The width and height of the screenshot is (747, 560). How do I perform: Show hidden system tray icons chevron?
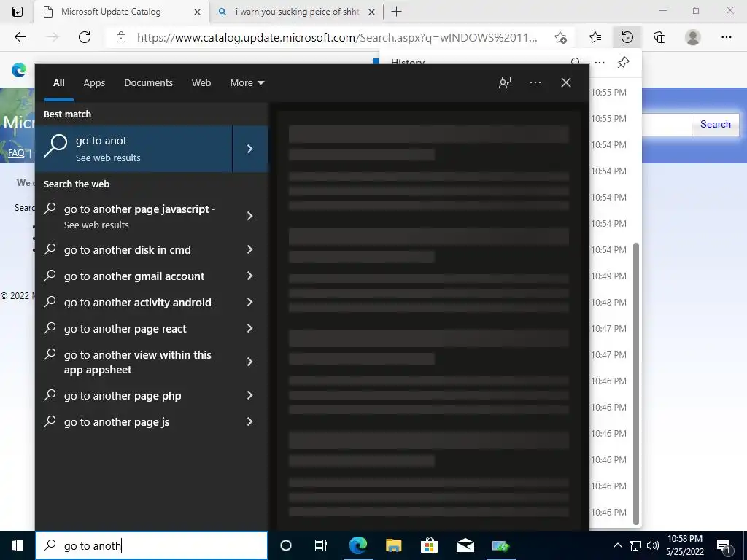pyautogui.click(x=617, y=545)
